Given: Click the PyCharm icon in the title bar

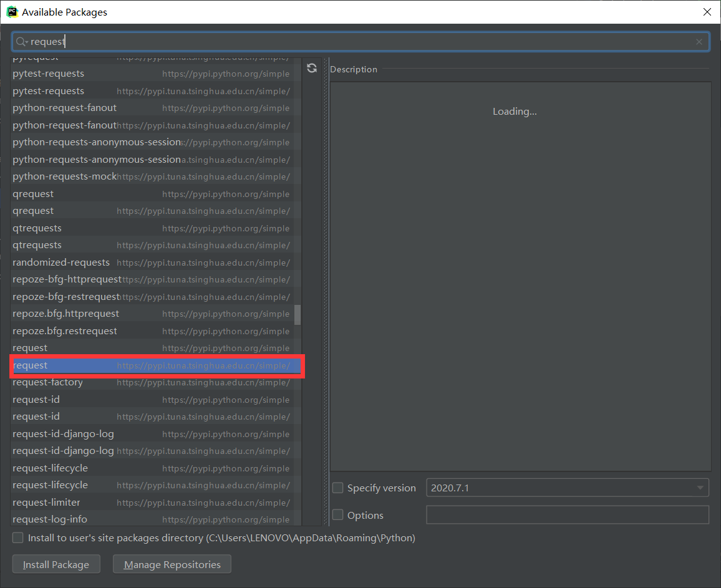Looking at the screenshot, I should click(x=12, y=12).
